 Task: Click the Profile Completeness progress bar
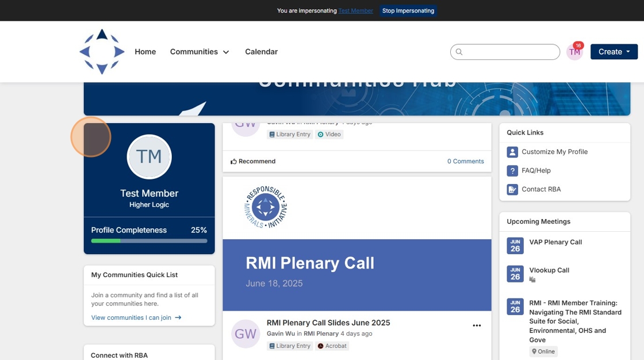[149, 241]
